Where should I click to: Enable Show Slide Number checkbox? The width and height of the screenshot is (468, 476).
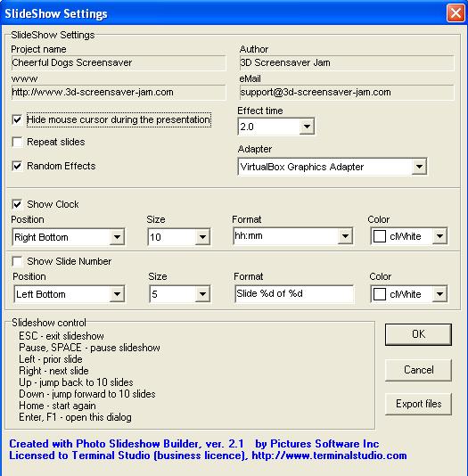[x=17, y=261]
